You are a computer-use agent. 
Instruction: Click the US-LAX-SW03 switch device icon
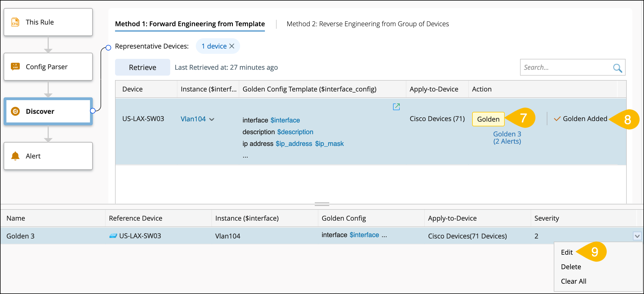[x=113, y=236]
